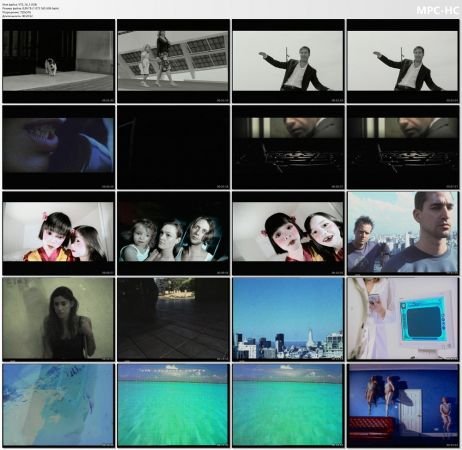Select the file info header text
The image size is (462, 450).
tap(31, 10)
